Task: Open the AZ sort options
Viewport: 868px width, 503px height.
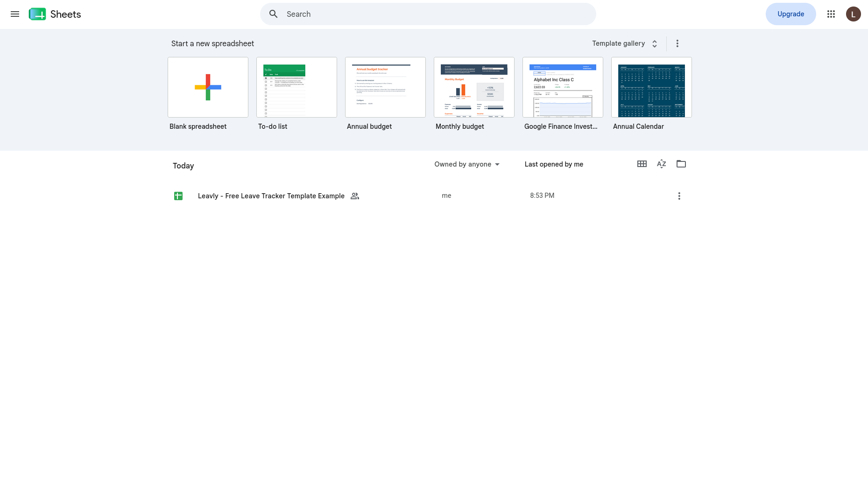Action: click(662, 164)
